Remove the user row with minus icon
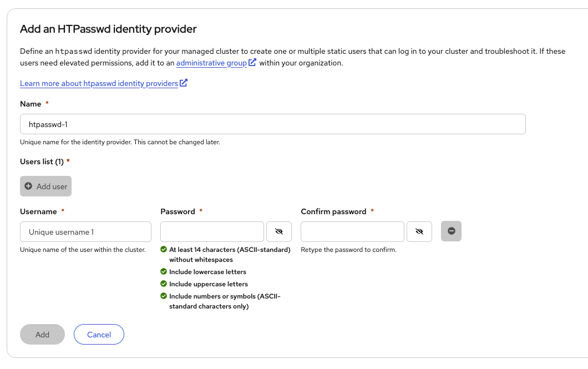 pyautogui.click(x=451, y=231)
